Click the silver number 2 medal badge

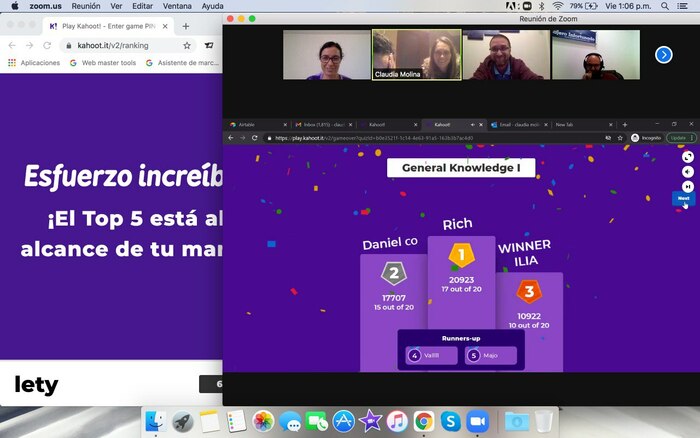pyautogui.click(x=394, y=273)
